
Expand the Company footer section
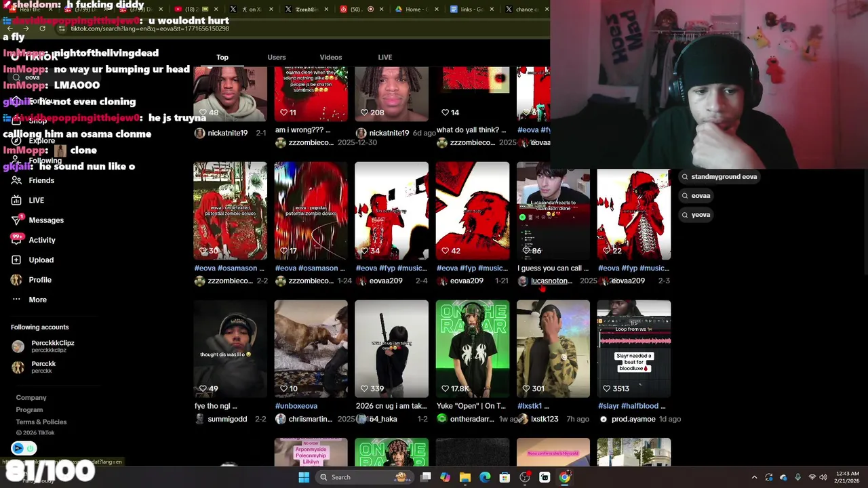[31, 398]
